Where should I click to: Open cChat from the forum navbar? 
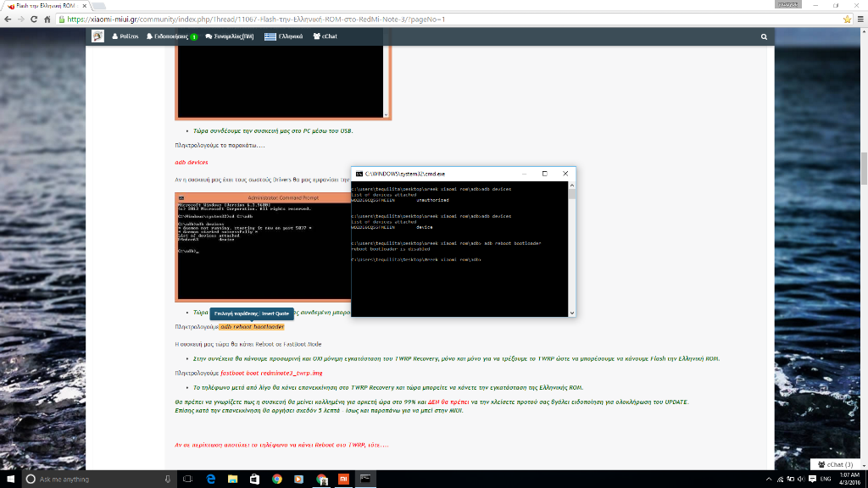click(x=325, y=37)
